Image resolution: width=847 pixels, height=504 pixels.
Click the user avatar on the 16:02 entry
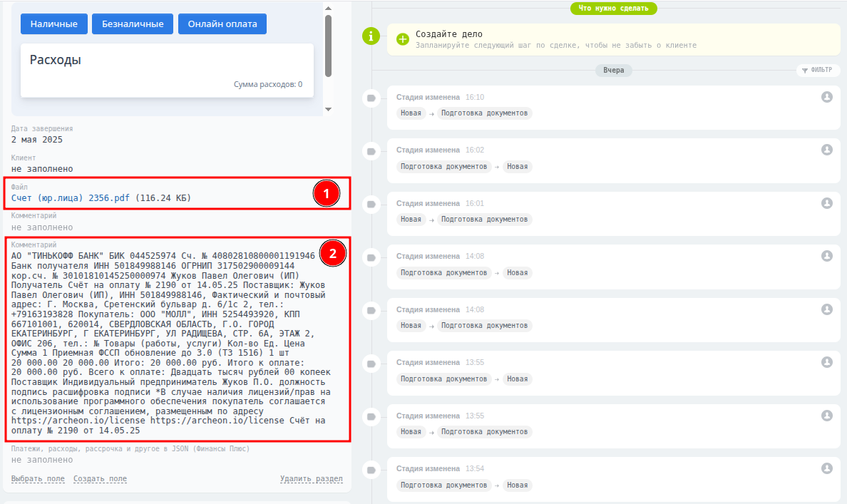coord(826,150)
